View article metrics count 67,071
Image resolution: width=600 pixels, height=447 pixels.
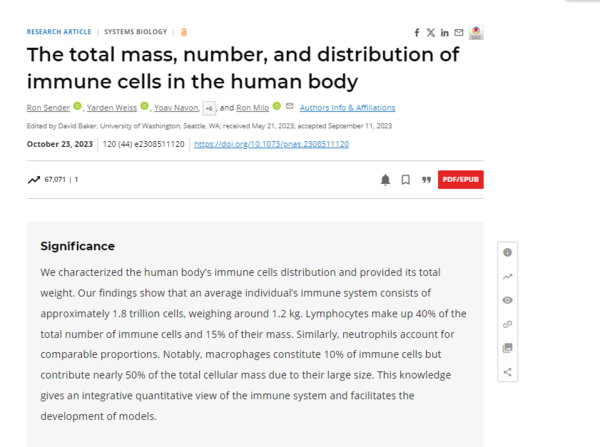click(x=54, y=180)
